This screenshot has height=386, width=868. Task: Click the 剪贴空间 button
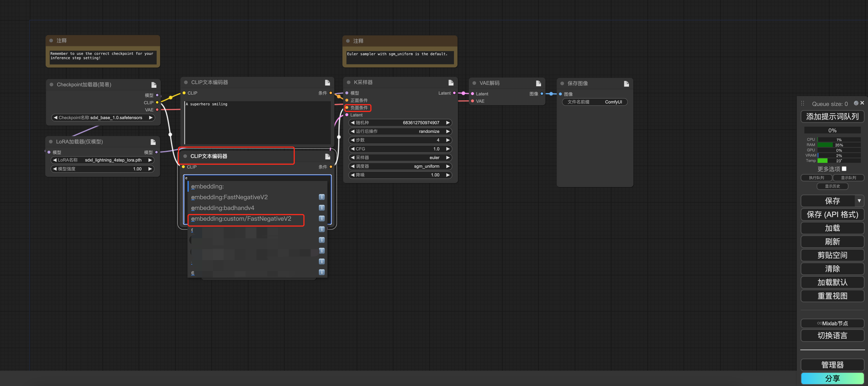tap(832, 255)
